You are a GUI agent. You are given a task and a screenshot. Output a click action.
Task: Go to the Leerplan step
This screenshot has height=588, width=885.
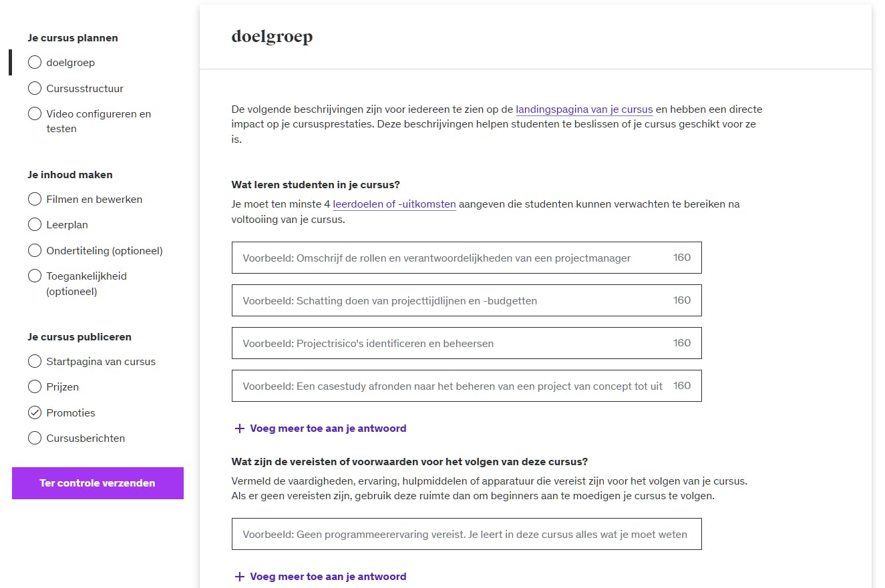point(67,225)
